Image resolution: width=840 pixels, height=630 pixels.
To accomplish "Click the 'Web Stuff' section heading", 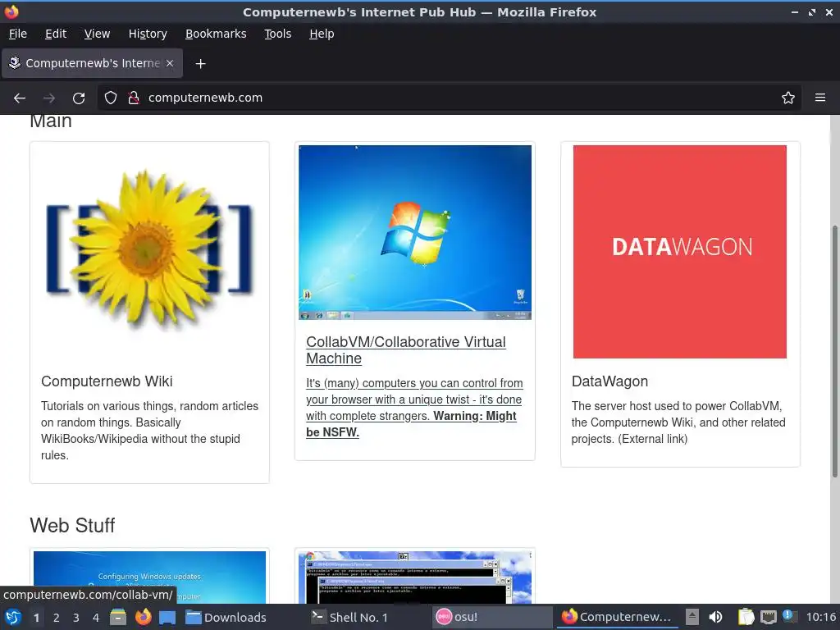I will coord(72,526).
